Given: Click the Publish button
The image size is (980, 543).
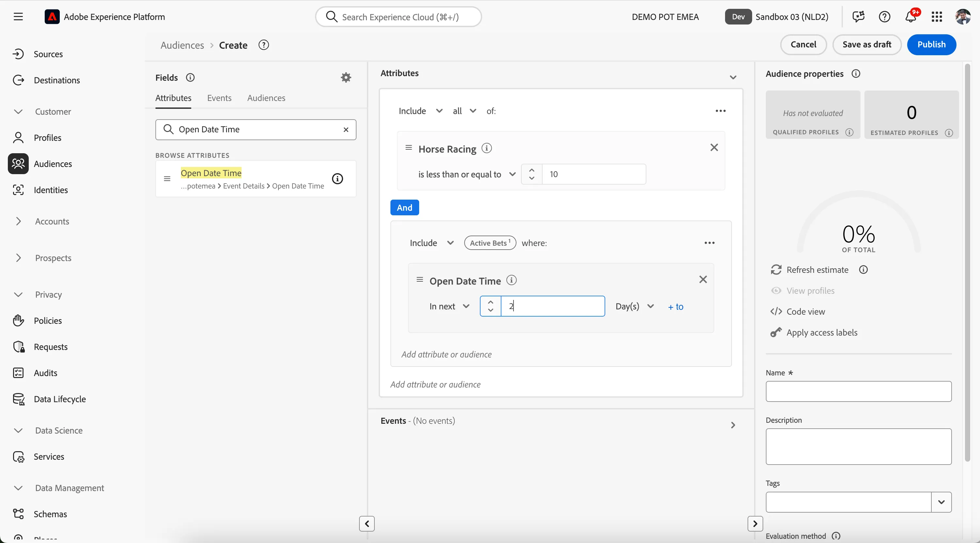Looking at the screenshot, I should tap(931, 44).
